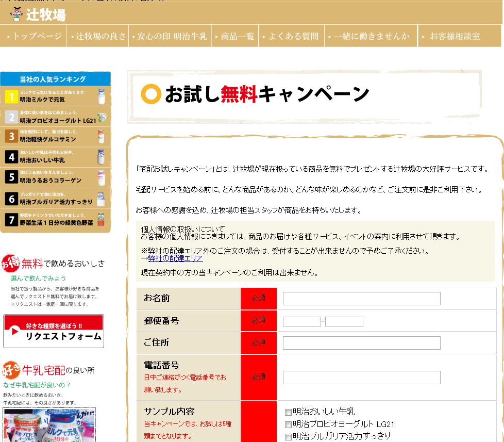The height and width of the screenshot is (442, 504).
Task: Open the トップページ navigation item
Action: pyautogui.click(x=33, y=36)
